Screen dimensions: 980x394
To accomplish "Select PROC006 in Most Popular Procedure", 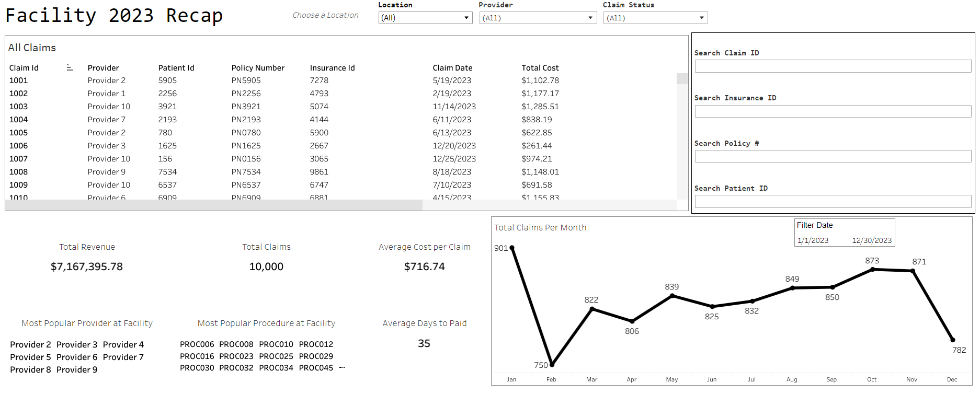I will point(197,344).
